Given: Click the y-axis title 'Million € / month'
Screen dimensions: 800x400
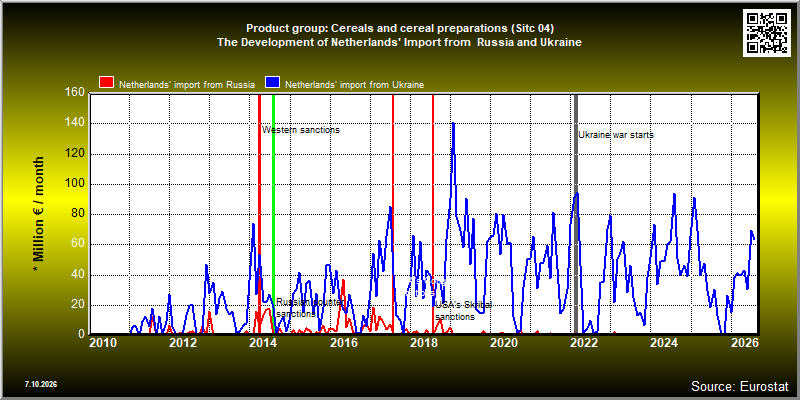Looking at the screenshot, I should (x=38, y=214).
